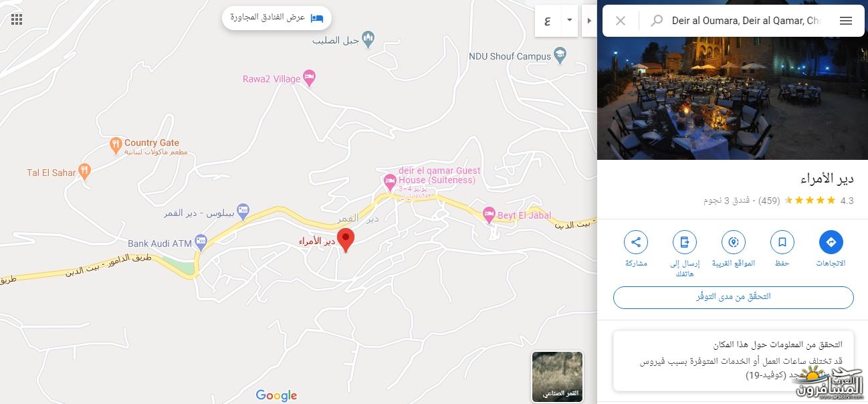868x404 pixels.
Task: Collapse the side panel arrow
Action: (x=588, y=20)
